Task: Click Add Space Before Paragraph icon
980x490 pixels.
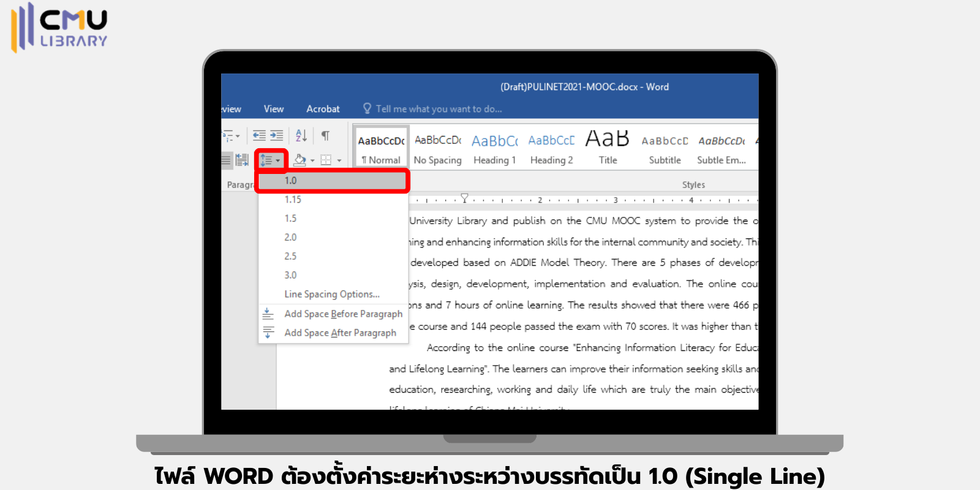Action: (x=268, y=314)
